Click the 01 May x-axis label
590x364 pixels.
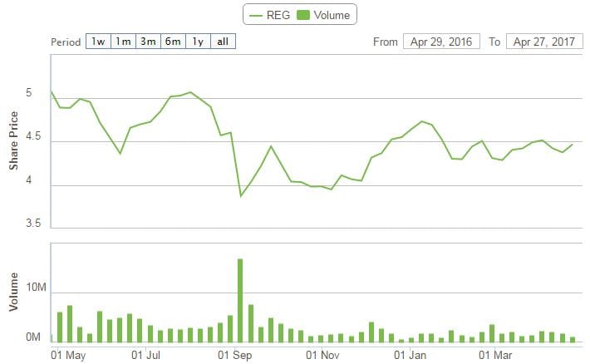(68, 356)
